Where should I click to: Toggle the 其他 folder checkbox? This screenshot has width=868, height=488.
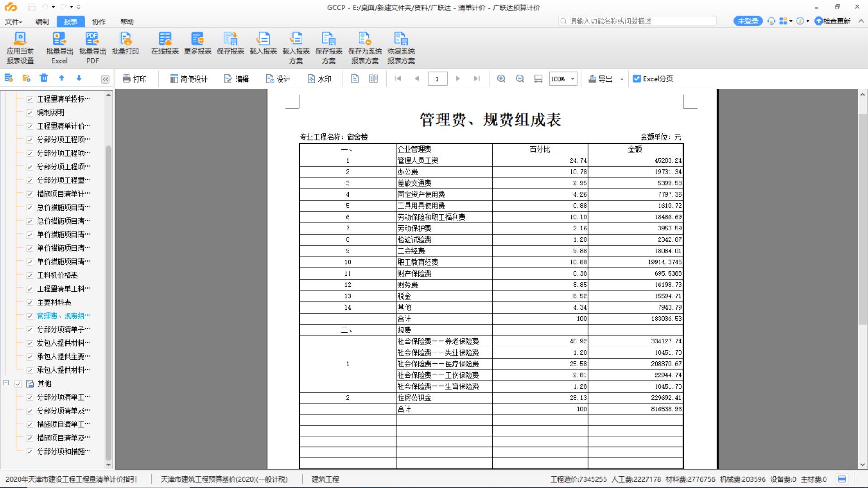[18, 384]
